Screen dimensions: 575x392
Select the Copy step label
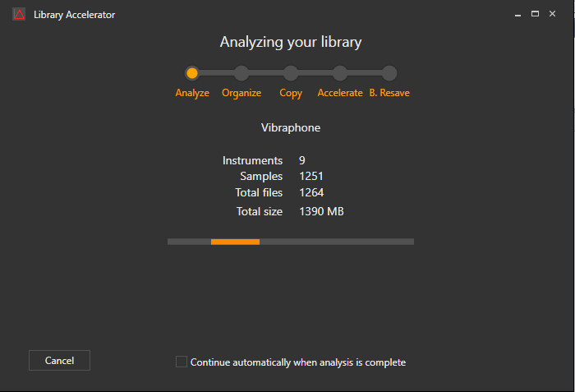(291, 93)
